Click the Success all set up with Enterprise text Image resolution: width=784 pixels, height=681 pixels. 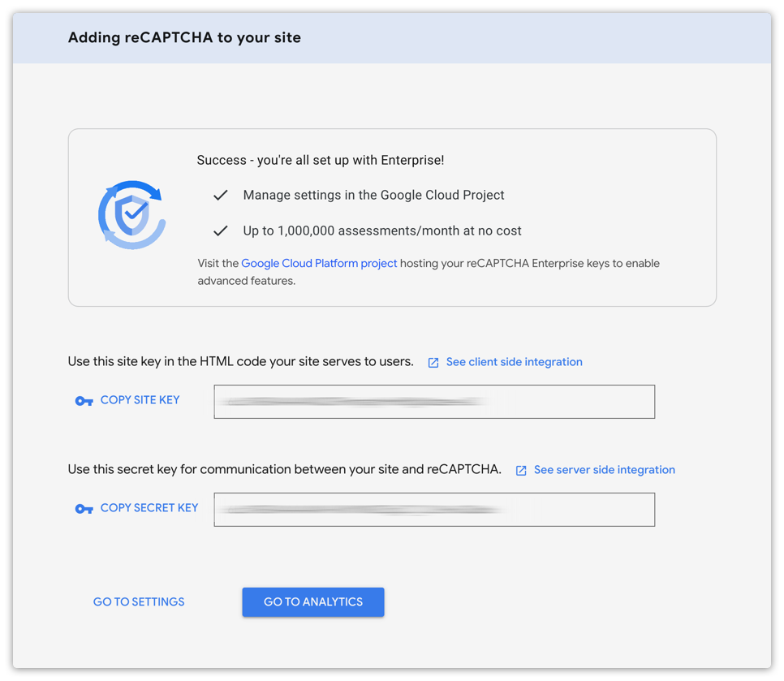tap(321, 160)
